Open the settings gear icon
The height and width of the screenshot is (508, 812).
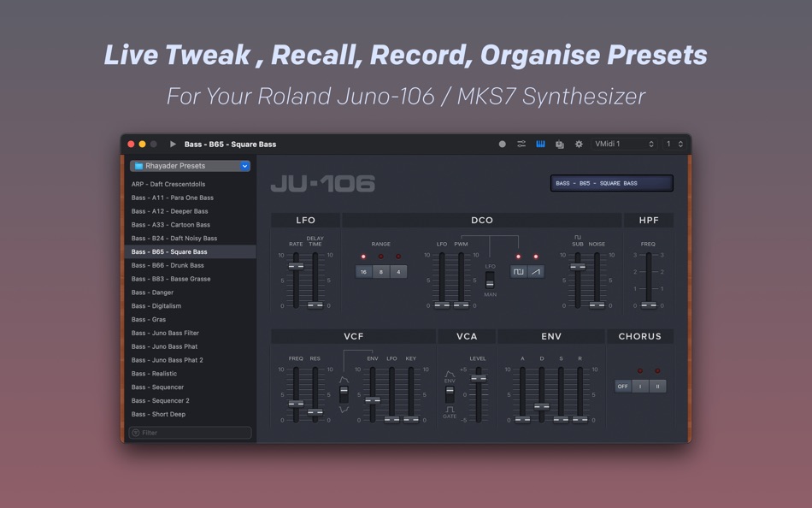580,145
